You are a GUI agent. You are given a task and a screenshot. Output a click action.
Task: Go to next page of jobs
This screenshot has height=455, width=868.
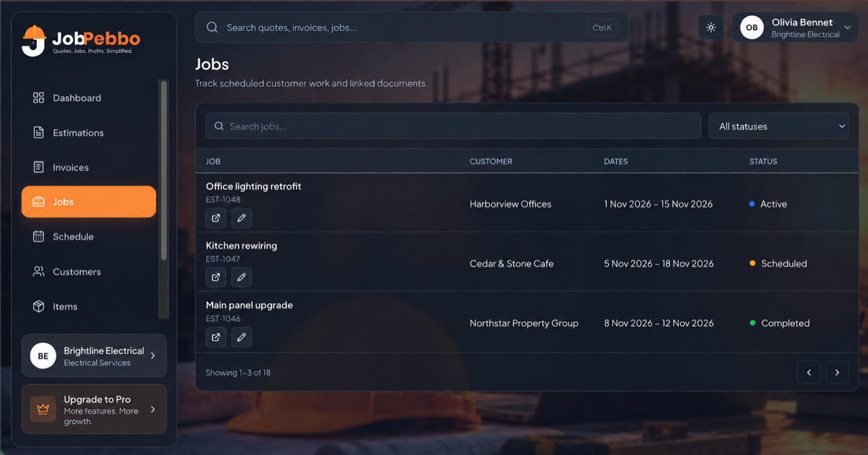point(837,373)
